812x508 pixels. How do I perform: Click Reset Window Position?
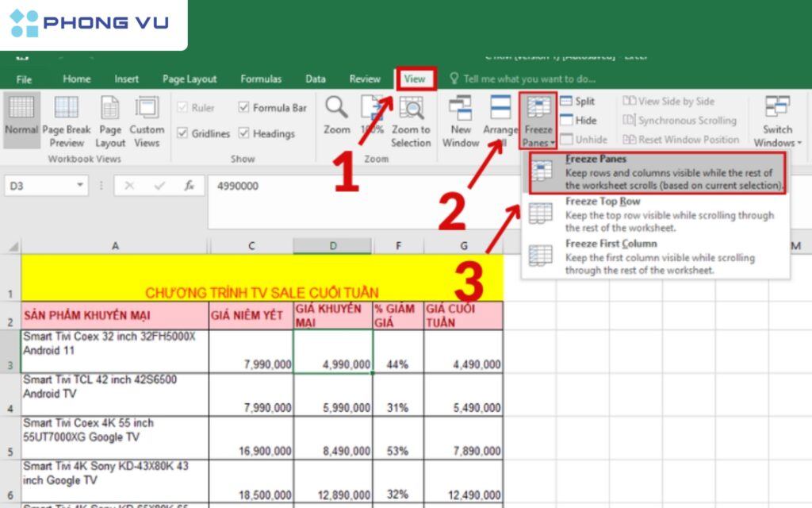pos(681,140)
